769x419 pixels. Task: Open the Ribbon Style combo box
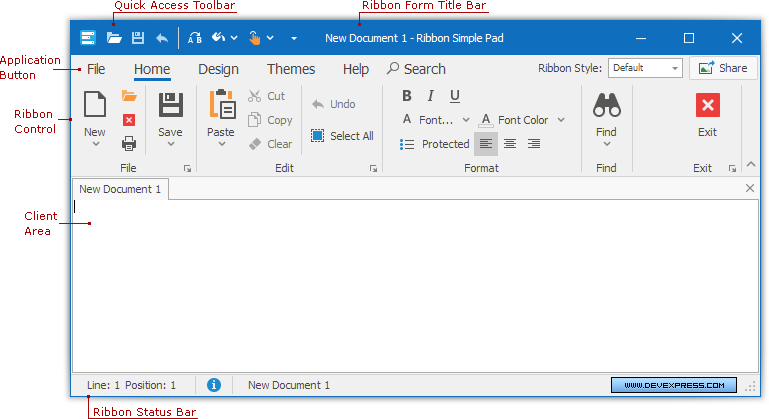(x=645, y=68)
